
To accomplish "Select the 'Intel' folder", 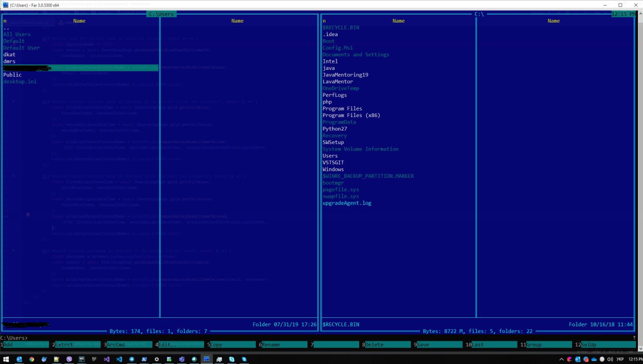I will coord(330,61).
